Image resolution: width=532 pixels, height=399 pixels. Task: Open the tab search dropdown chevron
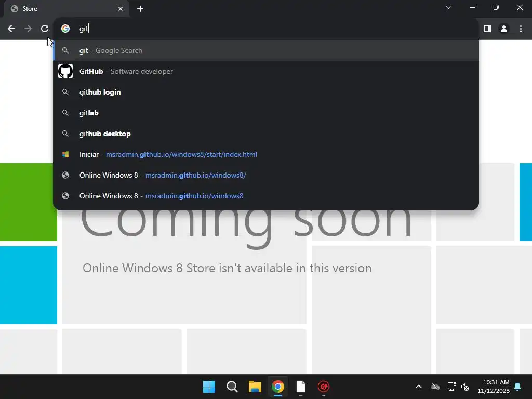448,7
